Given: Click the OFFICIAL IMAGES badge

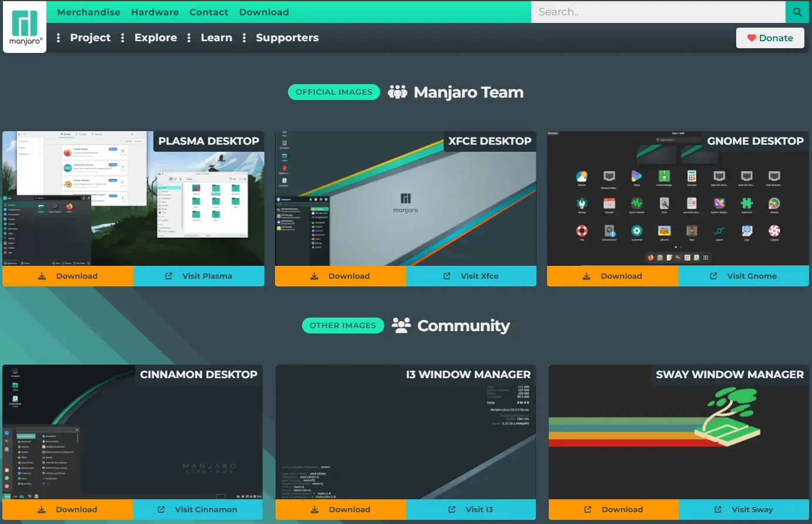Looking at the screenshot, I should pos(334,92).
